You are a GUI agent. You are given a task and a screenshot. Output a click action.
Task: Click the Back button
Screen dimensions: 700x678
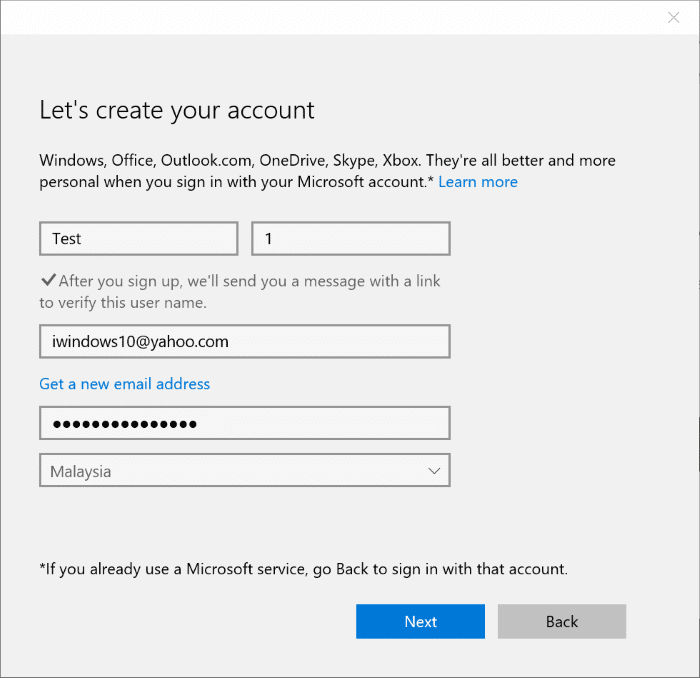[562, 621]
